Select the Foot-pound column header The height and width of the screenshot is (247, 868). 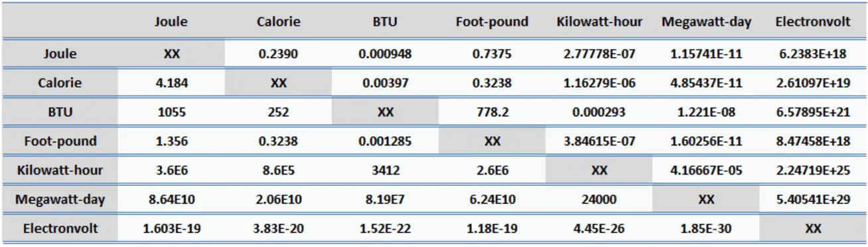492,21
